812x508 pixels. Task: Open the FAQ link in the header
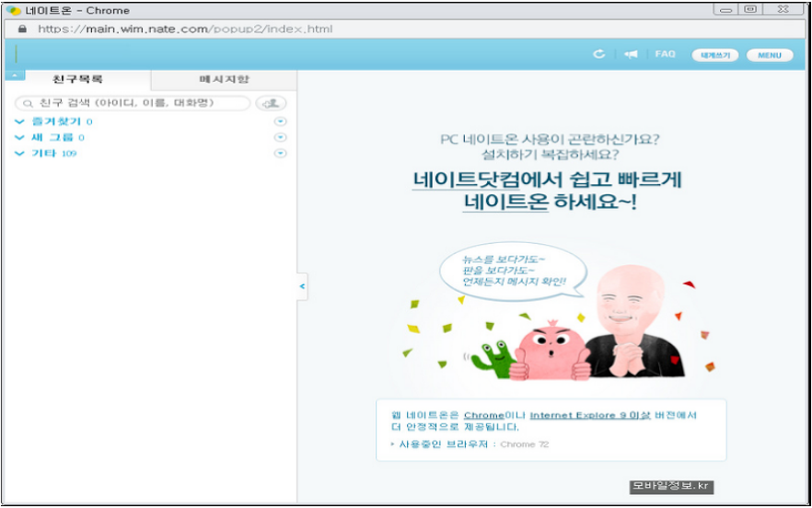point(665,54)
